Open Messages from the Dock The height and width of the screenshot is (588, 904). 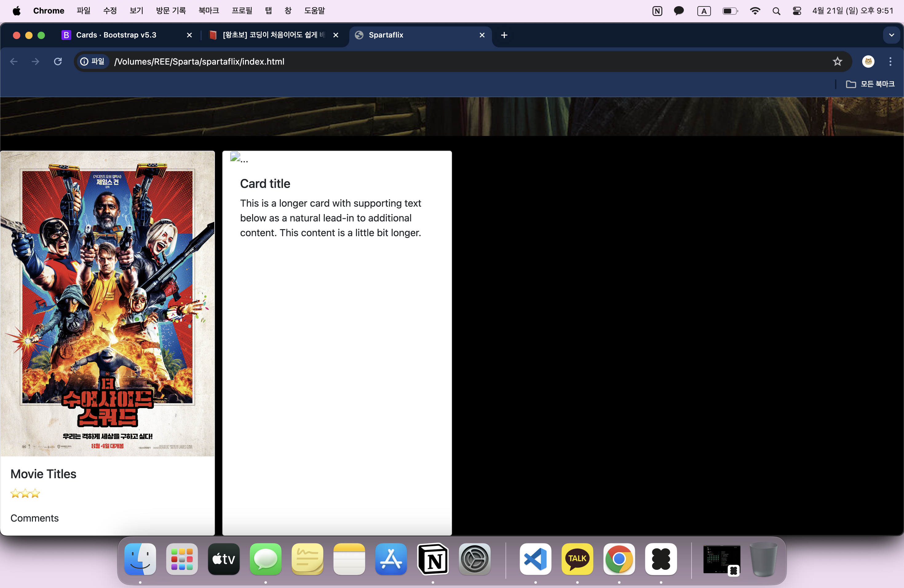pos(265,559)
